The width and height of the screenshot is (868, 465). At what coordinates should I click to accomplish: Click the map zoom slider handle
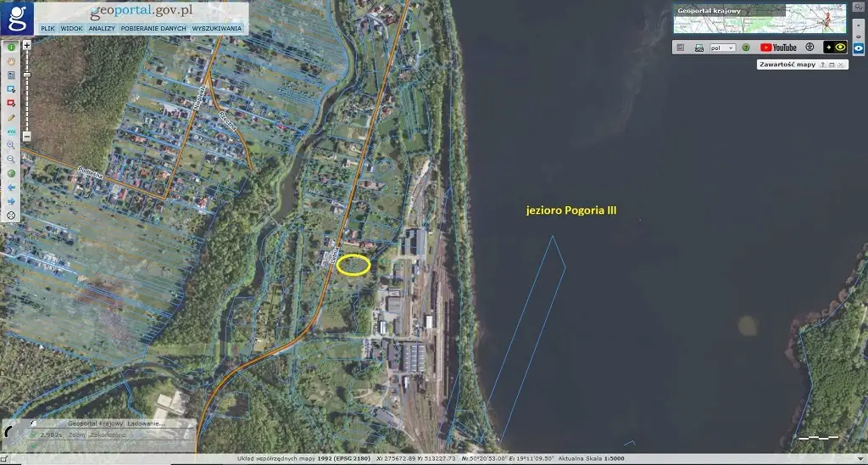tap(27, 75)
